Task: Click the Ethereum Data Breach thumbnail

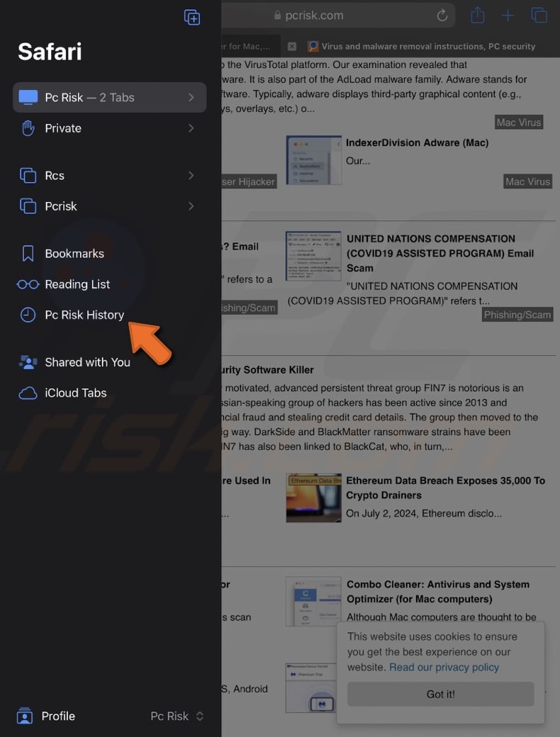Action: (x=313, y=497)
